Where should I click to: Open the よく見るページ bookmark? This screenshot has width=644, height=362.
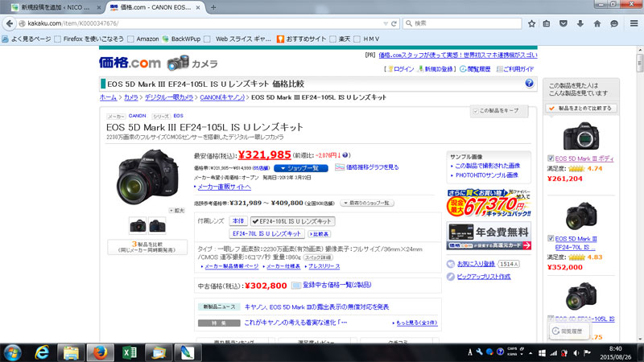point(27,39)
